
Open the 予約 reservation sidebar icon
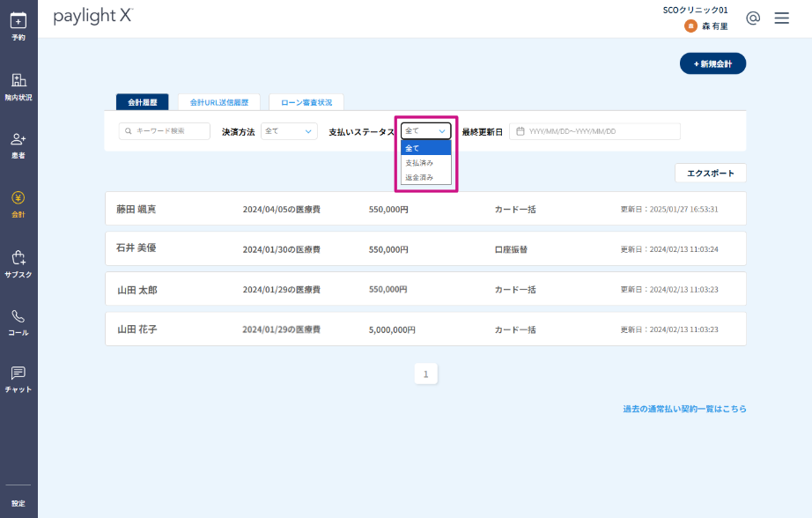click(18, 26)
